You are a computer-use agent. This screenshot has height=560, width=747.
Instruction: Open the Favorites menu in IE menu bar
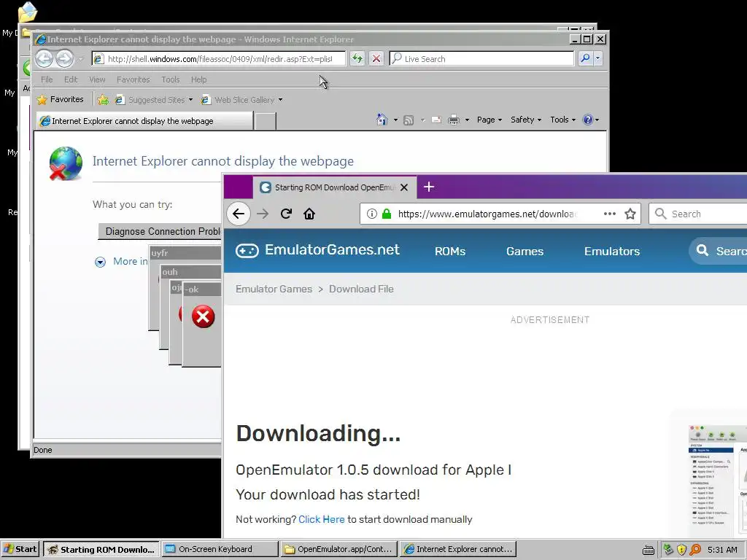[x=133, y=79]
